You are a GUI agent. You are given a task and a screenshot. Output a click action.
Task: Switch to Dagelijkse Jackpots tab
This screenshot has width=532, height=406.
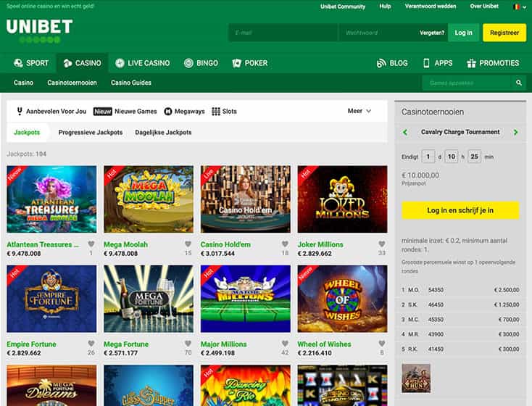[x=163, y=133]
